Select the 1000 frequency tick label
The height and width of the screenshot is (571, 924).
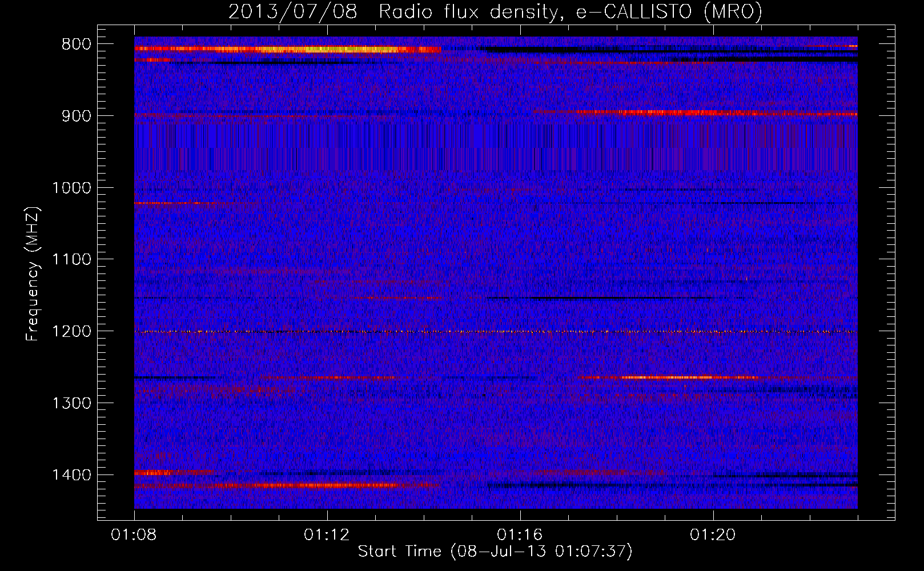coord(72,188)
